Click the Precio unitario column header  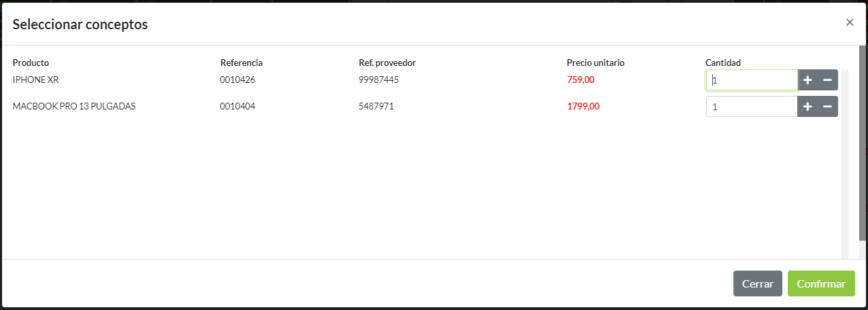tap(595, 63)
